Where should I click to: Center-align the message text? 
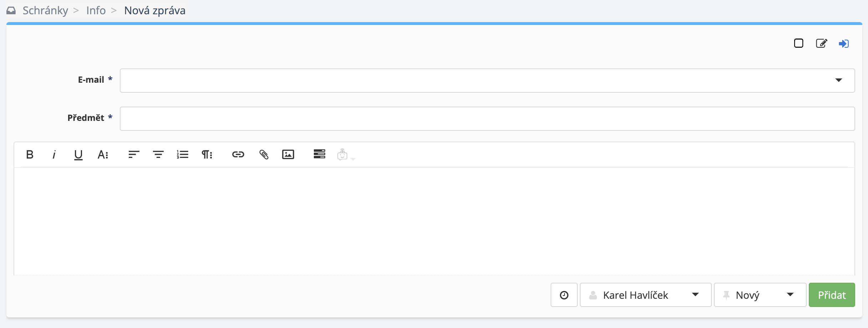pos(158,154)
